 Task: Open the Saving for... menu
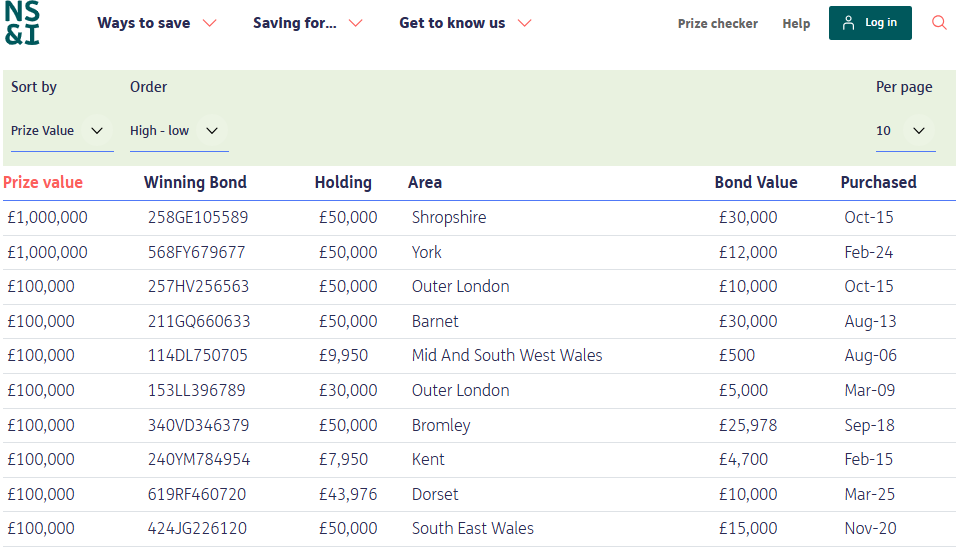(295, 23)
